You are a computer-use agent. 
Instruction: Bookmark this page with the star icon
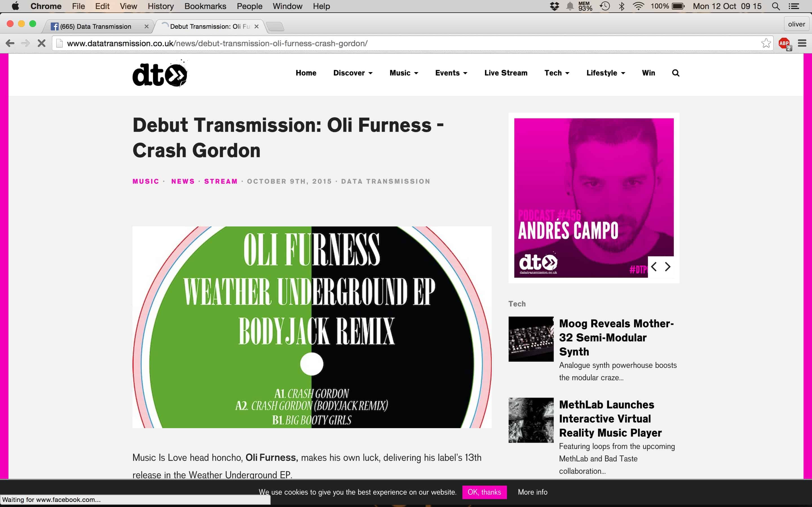766,43
